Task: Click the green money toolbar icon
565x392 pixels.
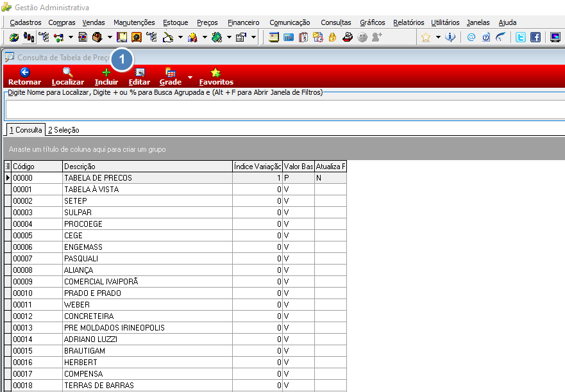Action: pos(217,37)
